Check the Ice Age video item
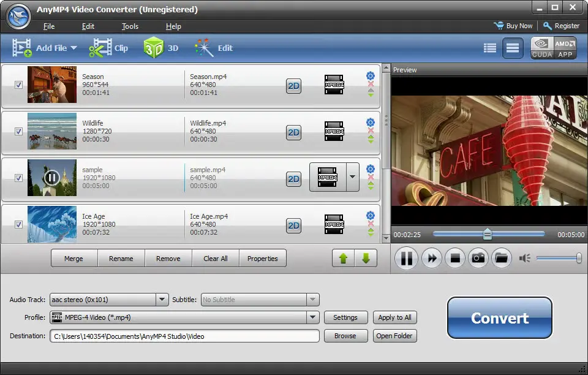588x375 pixels. (19, 224)
